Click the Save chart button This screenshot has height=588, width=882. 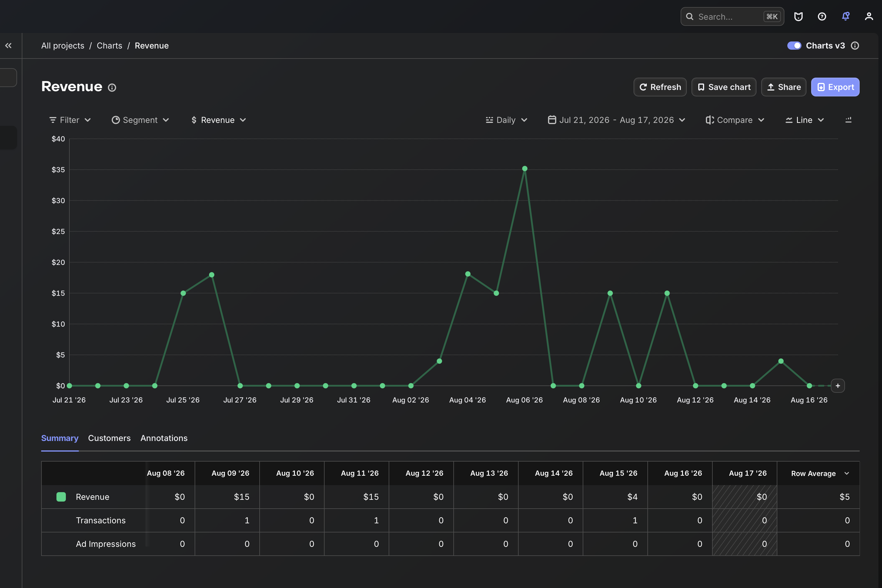click(724, 87)
